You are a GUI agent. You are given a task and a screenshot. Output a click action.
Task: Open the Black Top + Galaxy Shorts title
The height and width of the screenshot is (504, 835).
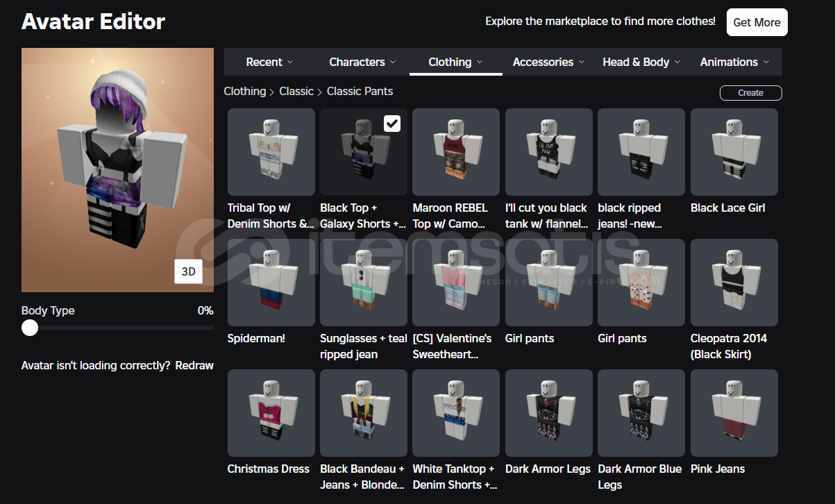[364, 216]
